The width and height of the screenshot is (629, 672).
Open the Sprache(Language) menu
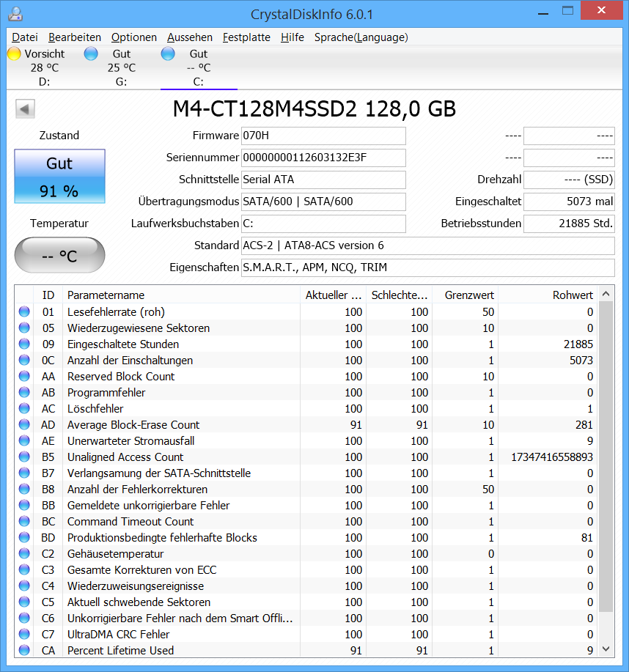pyautogui.click(x=361, y=37)
